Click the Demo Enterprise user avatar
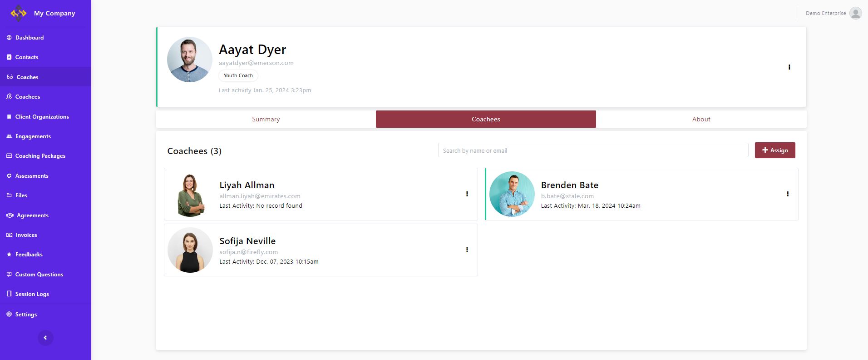This screenshot has height=360, width=868. click(855, 13)
